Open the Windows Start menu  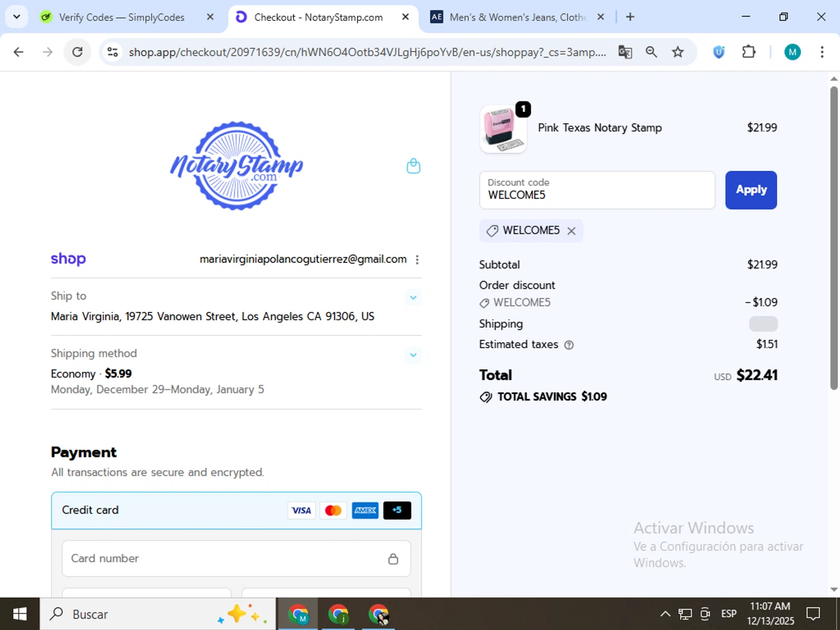(20, 614)
